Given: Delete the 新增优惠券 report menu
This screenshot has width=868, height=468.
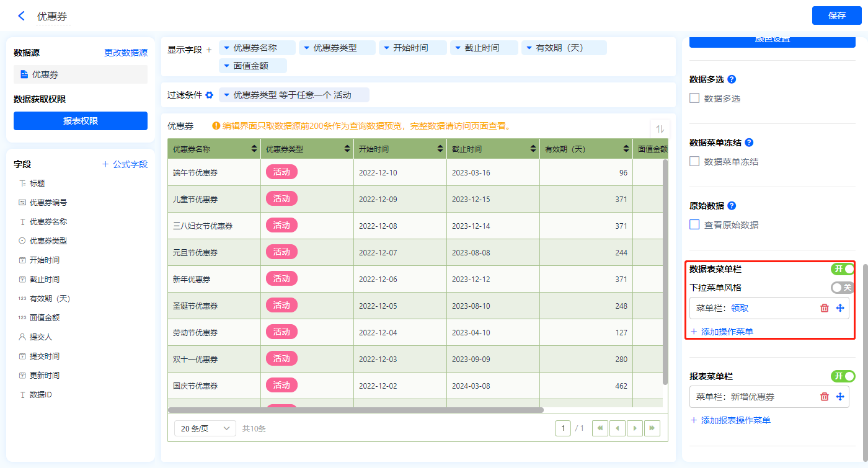Looking at the screenshot, I should [824, 397].
